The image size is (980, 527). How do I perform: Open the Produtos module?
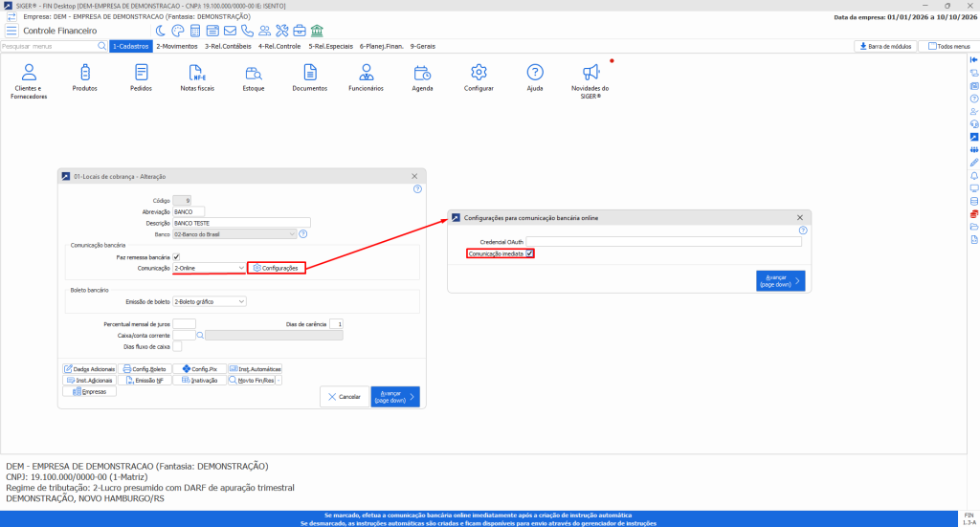(85, 78)
